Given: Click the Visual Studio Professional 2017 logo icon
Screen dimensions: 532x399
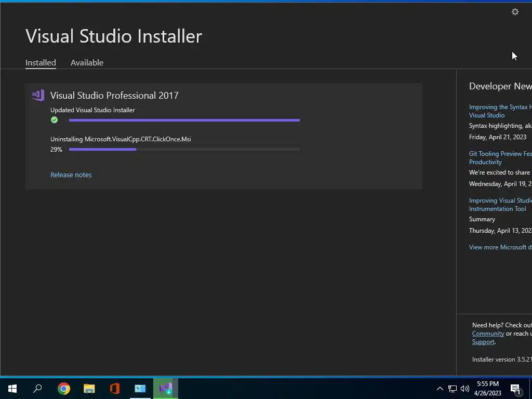Looking at the screenshot, I should point(38,96).
